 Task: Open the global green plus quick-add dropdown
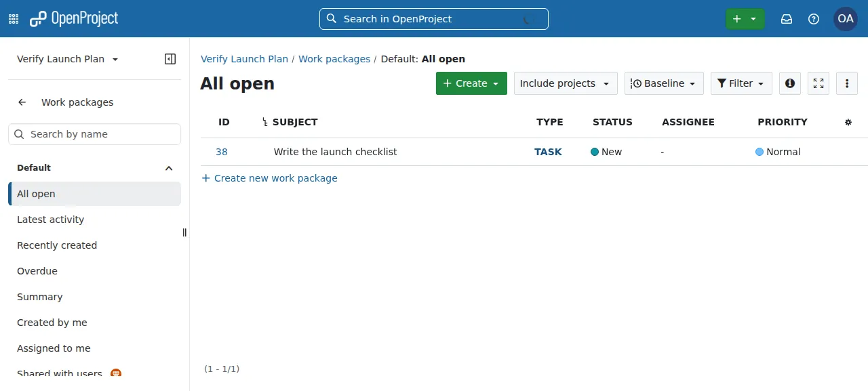pyautogui.click(x=745, y=19)
